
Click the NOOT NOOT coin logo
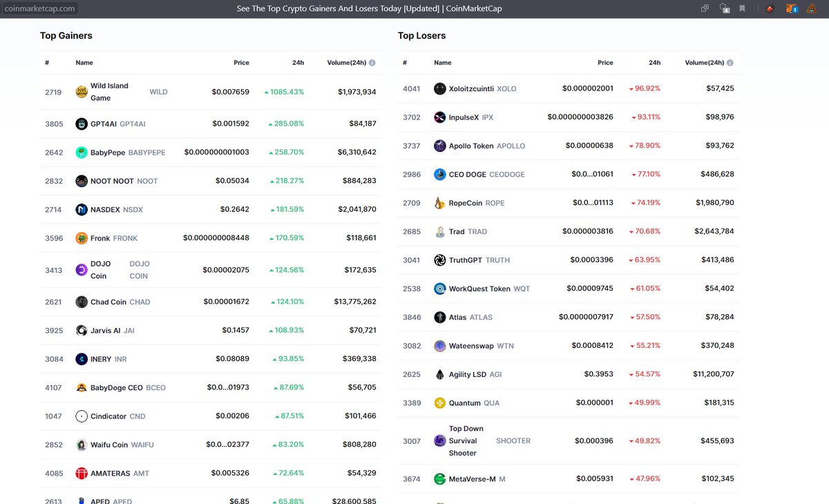coord(82,181)
